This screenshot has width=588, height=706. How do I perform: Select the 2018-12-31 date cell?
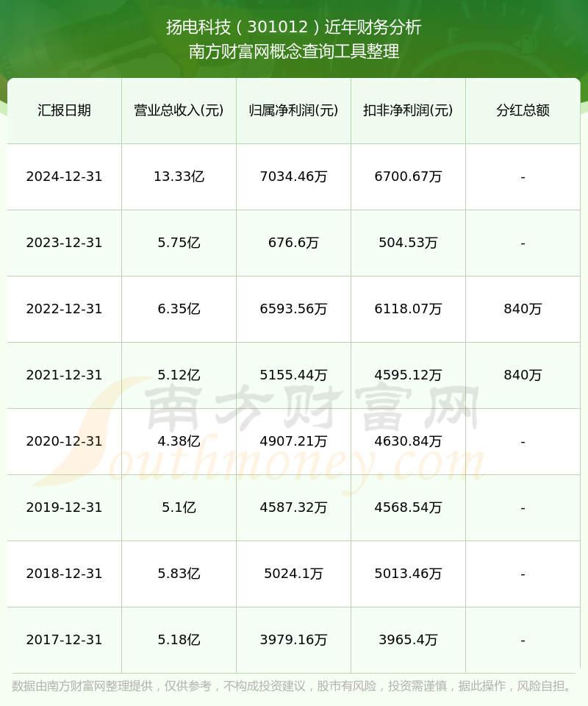[65, 574]
